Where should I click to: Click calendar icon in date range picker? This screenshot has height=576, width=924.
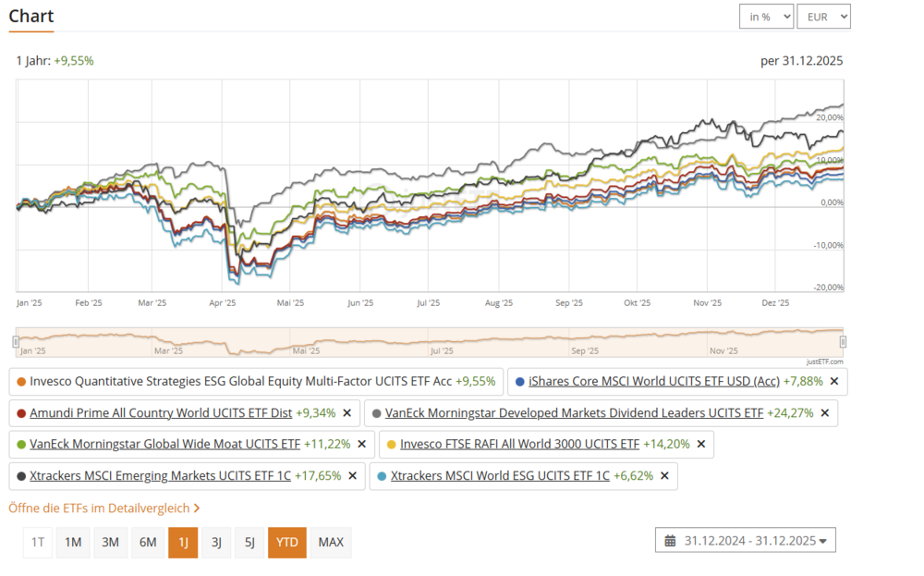(x=670, y=541)
